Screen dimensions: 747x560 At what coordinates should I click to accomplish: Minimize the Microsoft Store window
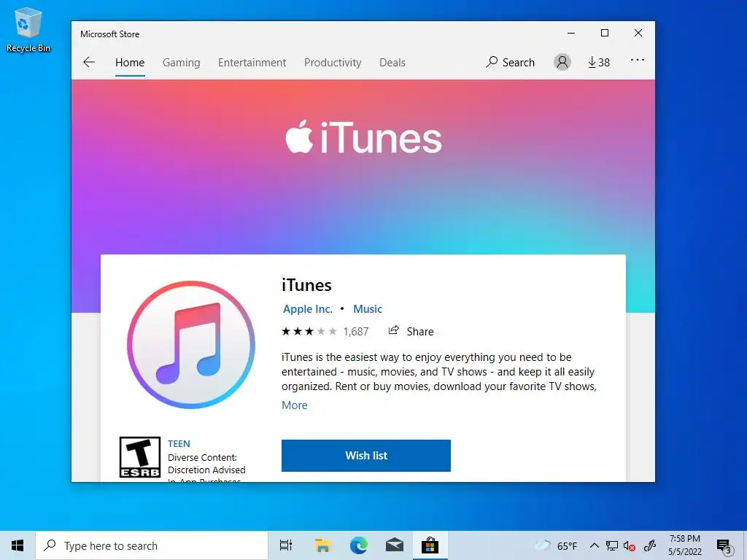(571, 33)
